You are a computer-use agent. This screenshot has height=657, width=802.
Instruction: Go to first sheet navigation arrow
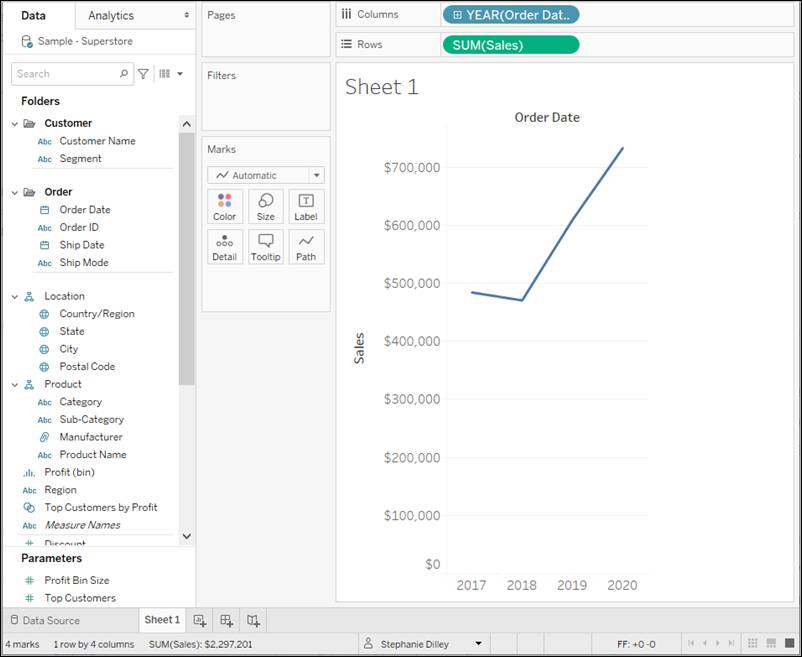pos(691,643)
